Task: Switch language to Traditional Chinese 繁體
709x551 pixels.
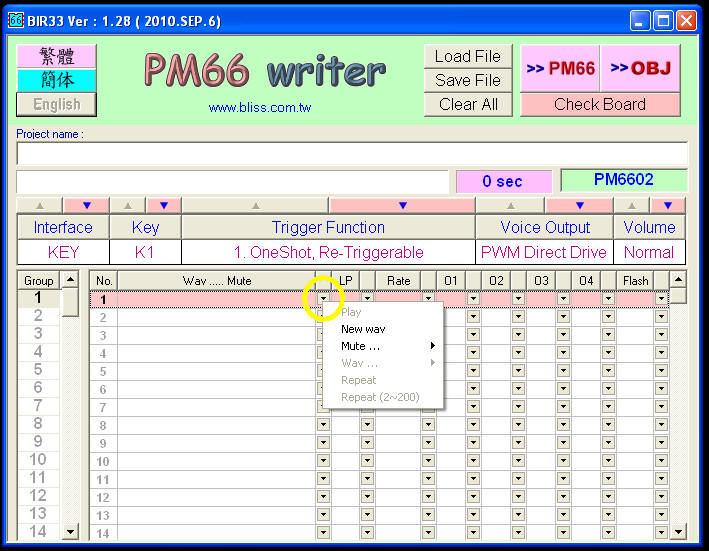Action: coord(56,56)
